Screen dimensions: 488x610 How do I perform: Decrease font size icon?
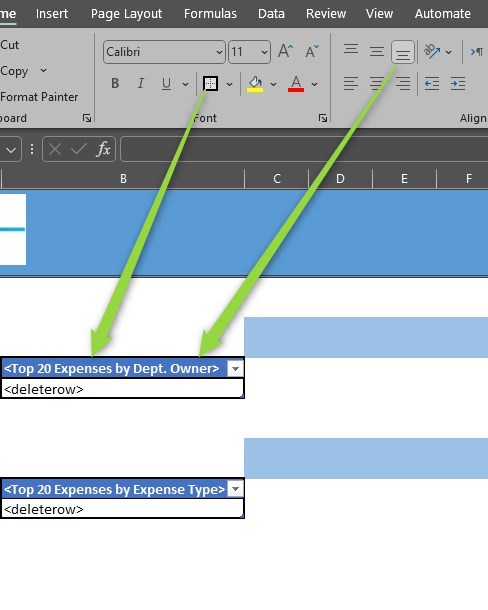click(312, 51)
